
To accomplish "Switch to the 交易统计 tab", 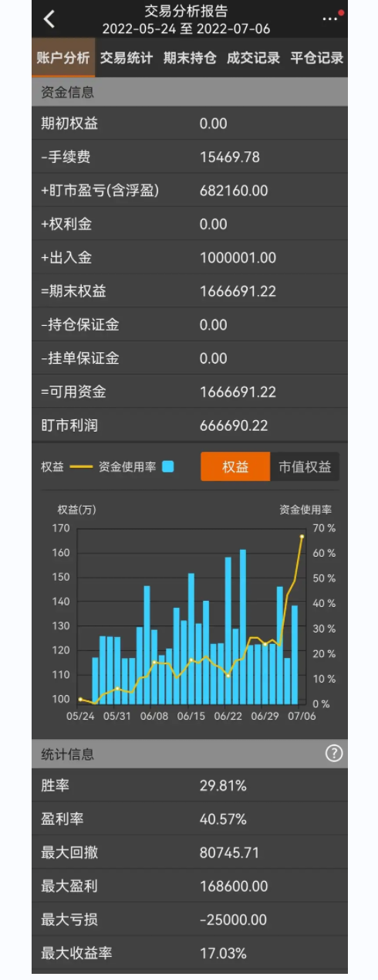I will tap(127, 58).
